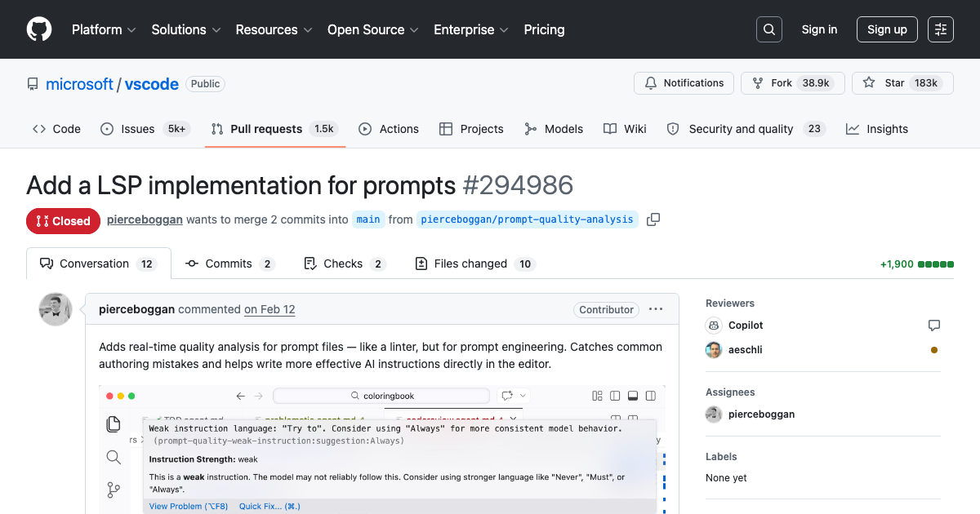980x514 pixels.
Task: Click the red Closed status badge
Action: (x=64, y=221)
